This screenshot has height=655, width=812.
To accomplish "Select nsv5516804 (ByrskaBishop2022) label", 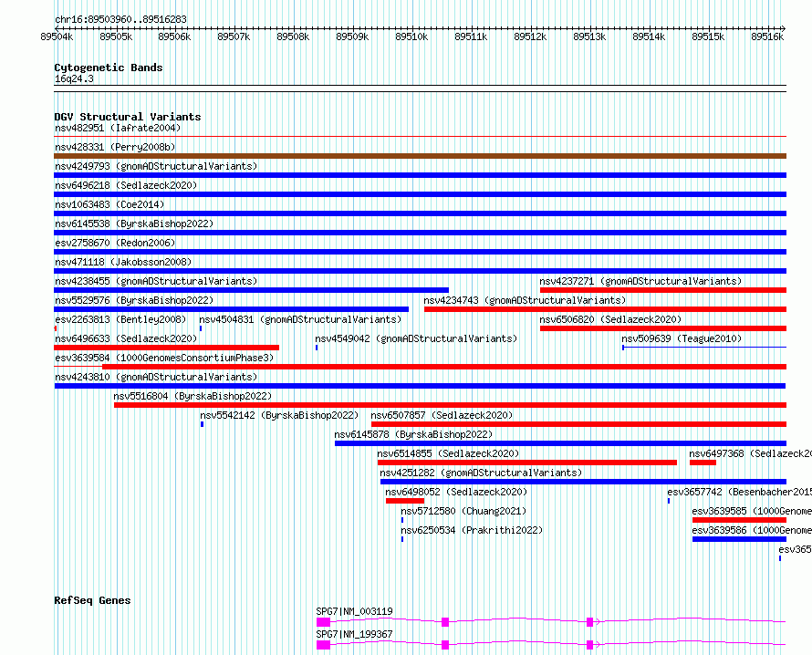I will [193, 396].
